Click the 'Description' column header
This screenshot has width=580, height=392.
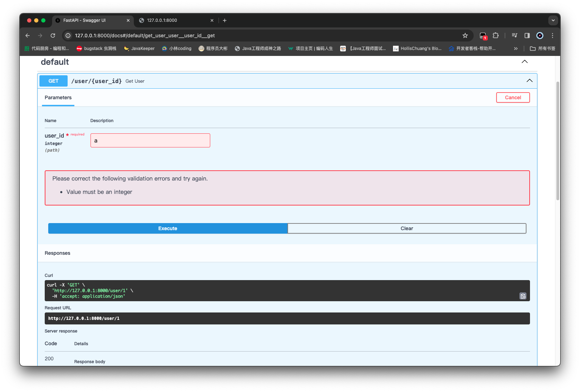[x=102, y=121]
